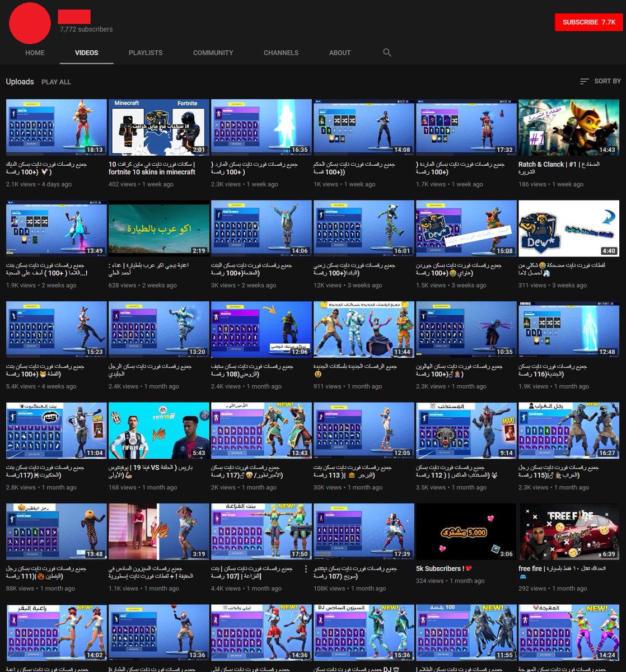
Task: Open the 3:19 VS comparison thumbnail
Action: pos(159,531)
